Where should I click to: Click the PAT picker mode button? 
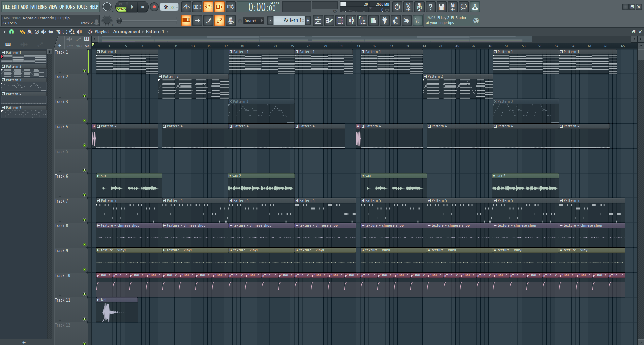[x=87, y=41]
